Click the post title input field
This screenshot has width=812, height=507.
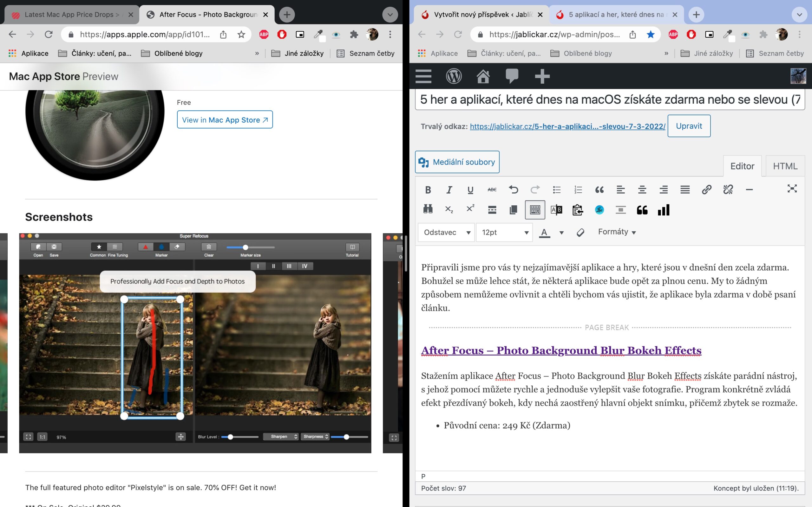(x=609, y=99)
